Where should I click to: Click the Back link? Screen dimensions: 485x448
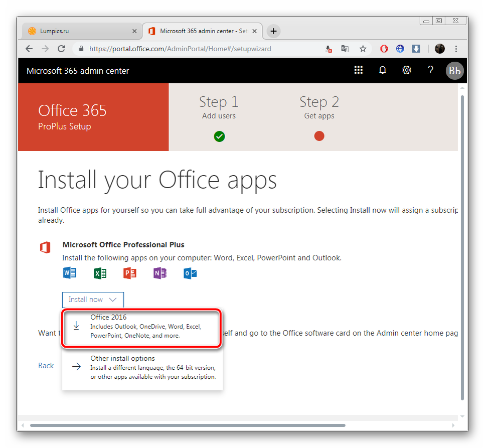click(x=46, y=366)
